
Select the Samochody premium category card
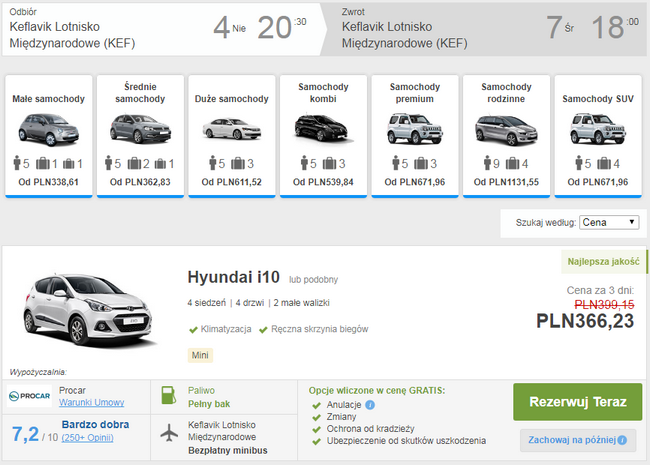415,136
